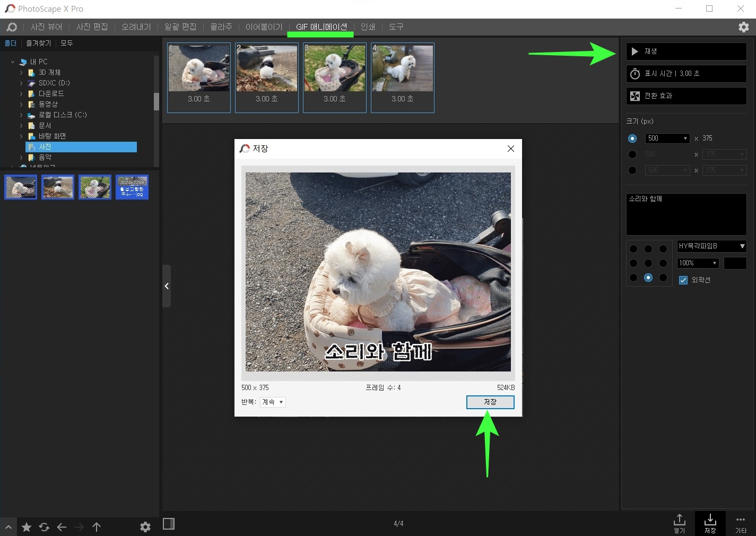Collapse the left panel with arrow handle

point(167,286)
